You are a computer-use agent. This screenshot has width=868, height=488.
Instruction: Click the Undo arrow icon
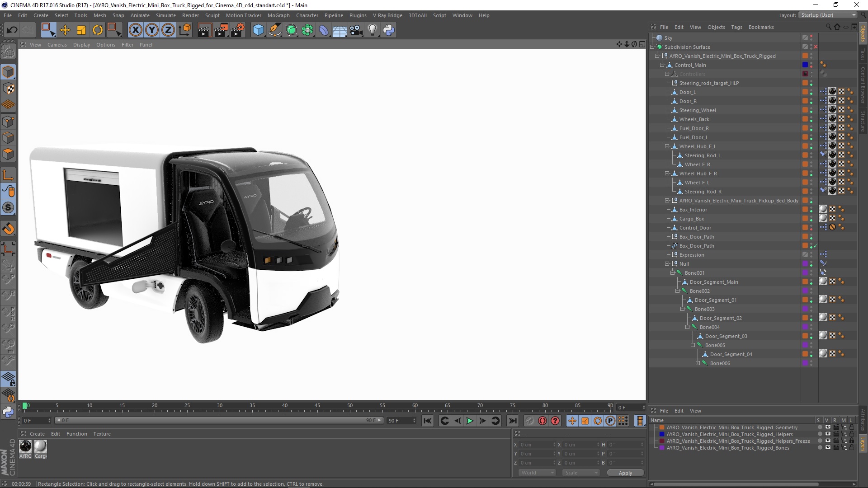12,30
